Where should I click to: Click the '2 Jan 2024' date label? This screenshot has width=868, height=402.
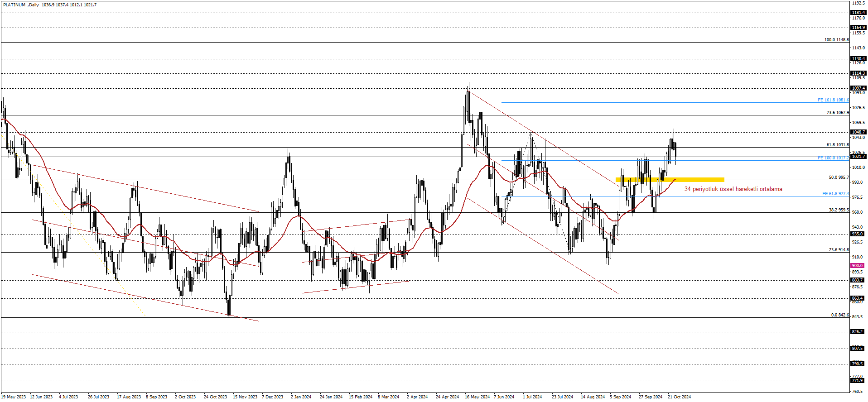tap(301, 397)
